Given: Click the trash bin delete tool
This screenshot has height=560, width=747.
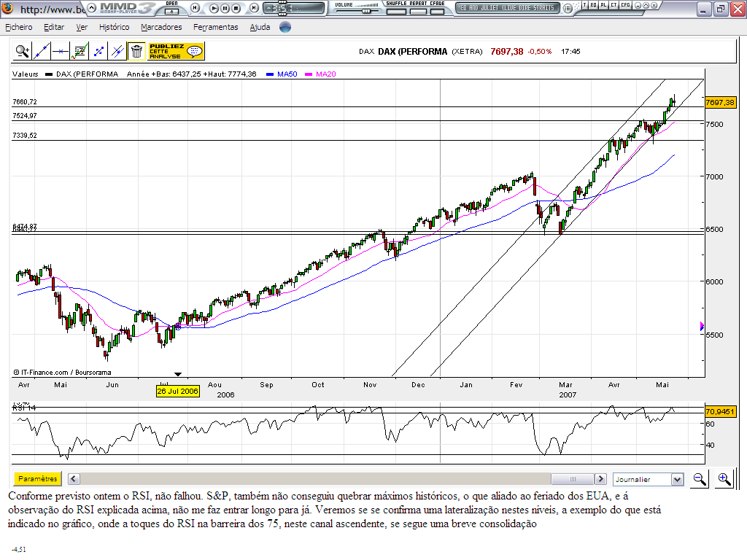Looking at the screenshot, I should (x=136, y=51).
